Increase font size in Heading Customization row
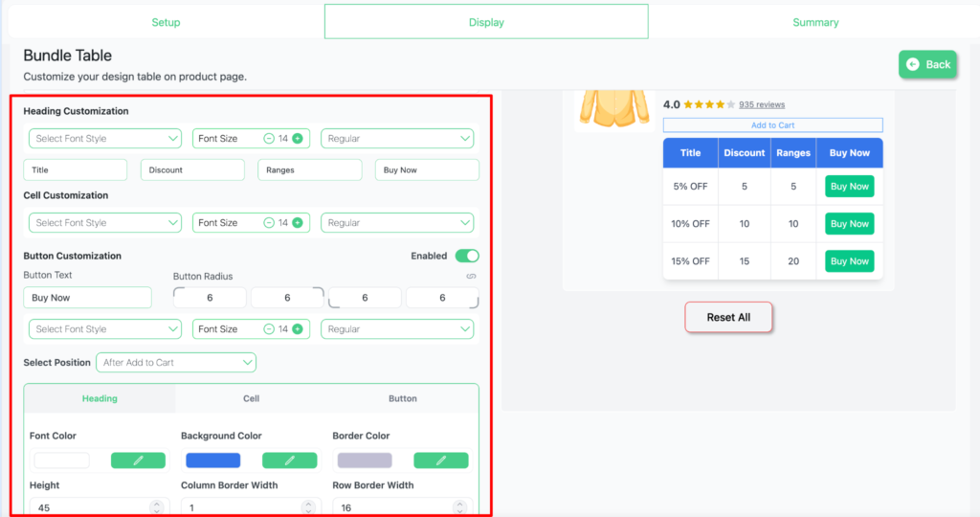Viewport: 980px width, 517px height. click(x=298, y=139)
